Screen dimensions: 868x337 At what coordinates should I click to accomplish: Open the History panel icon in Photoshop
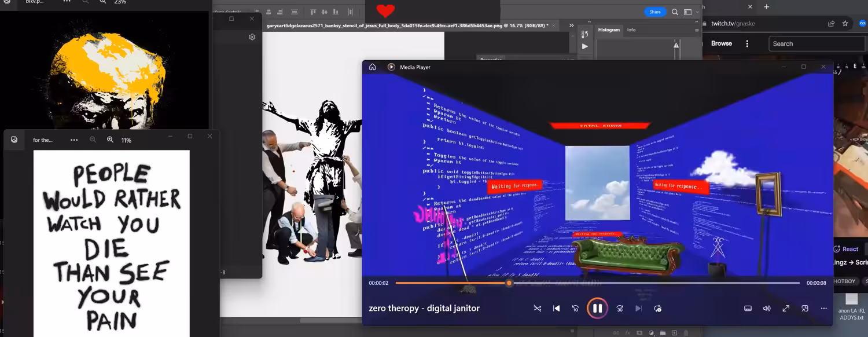[x=584, y=34]
